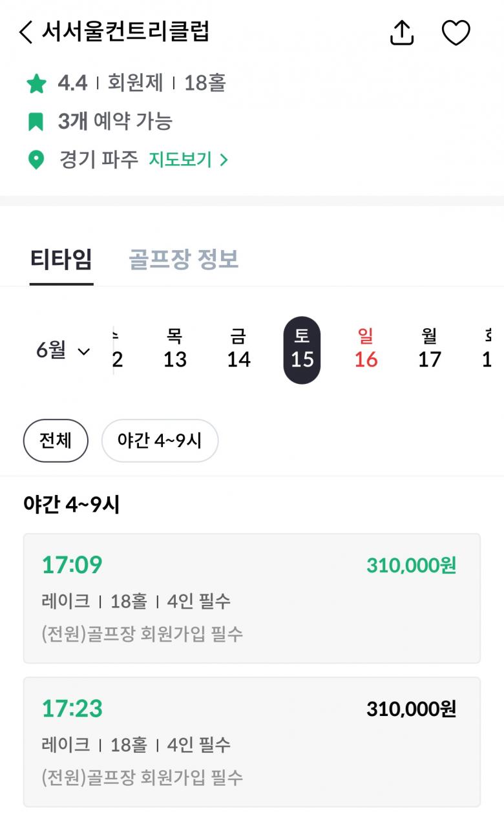Select Monday 17 date
This screenshot has height=822, width=504.
[x=429, y=349]
